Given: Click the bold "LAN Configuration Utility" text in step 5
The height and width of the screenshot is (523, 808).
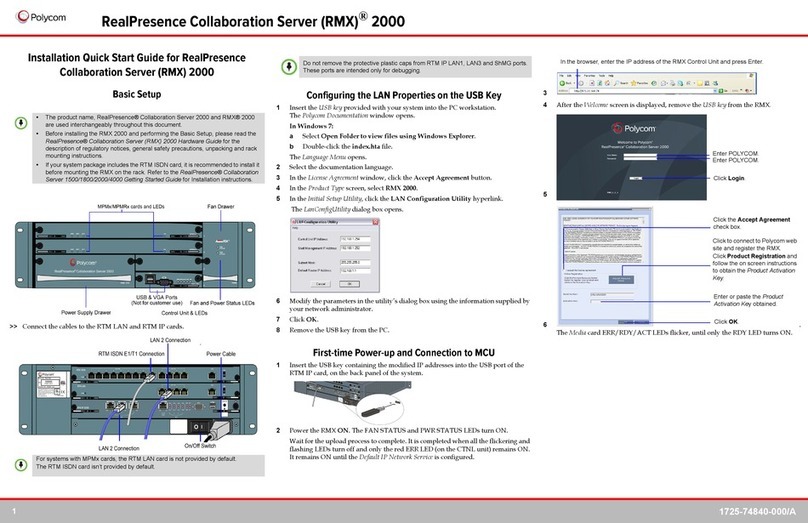Looking at the screenshot, I should pyautogui.click(x=431, y=198).
